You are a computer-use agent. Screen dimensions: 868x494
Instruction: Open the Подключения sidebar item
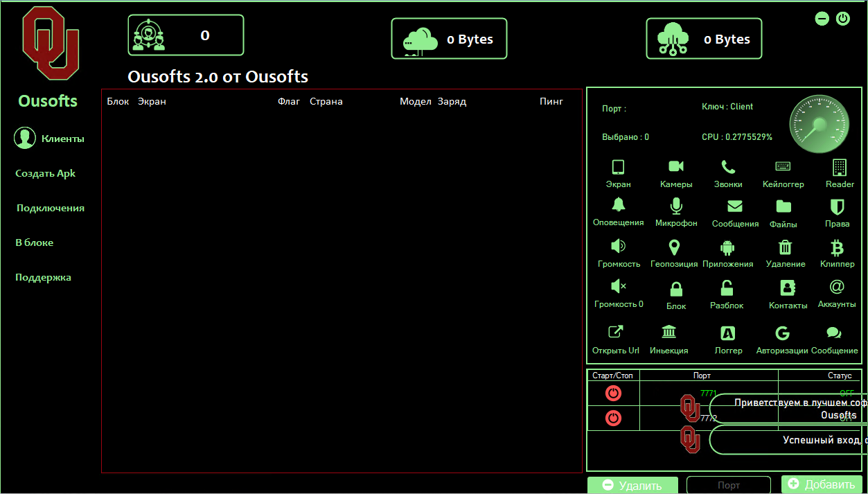pyautogui.click(x=51, y=208)
